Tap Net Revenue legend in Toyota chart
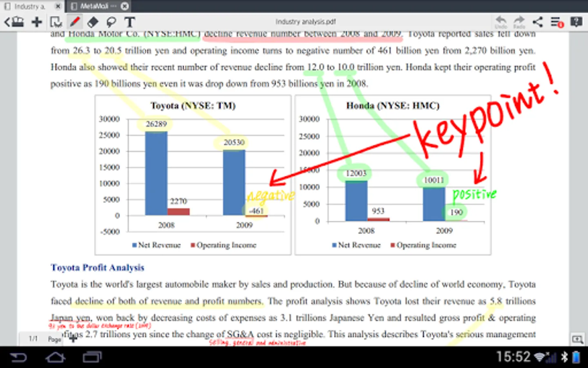Screen dimensions: 588x368 [156, 245]
